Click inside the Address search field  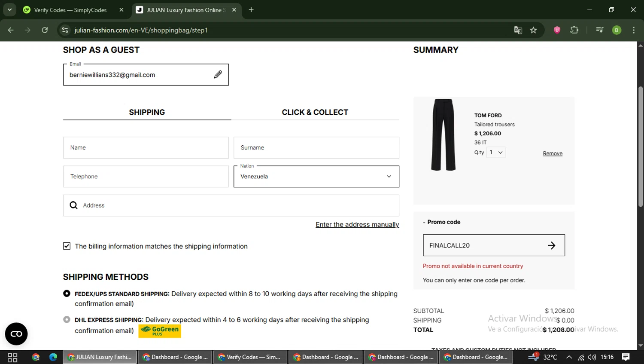pos(231,205)
